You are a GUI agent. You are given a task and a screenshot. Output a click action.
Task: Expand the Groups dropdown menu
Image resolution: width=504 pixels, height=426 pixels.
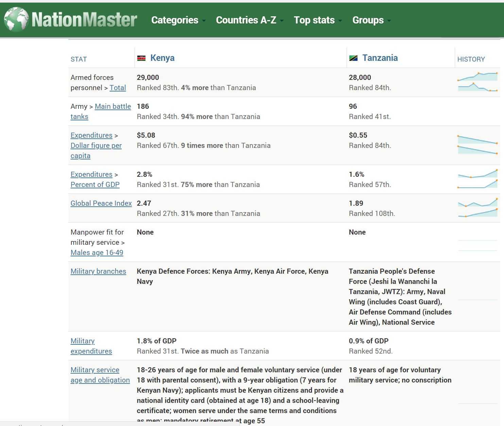click(x=371, y=20)
